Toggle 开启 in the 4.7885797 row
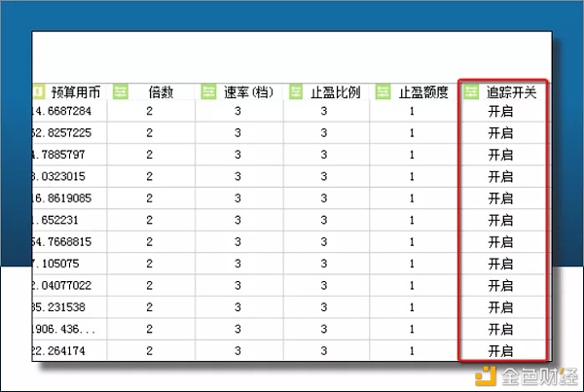Viewport: 584px width, 392px height. pyautogui.click(x=500, y=155)
